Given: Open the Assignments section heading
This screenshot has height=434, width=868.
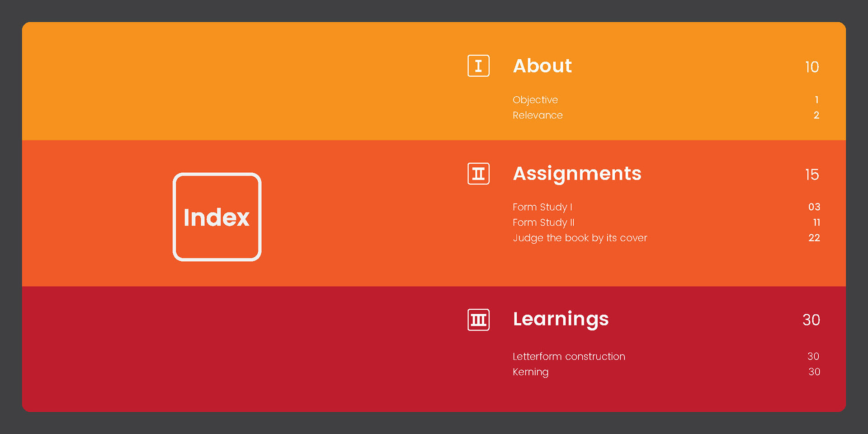Looking at the screenshot, I should (x=577, y=174).
